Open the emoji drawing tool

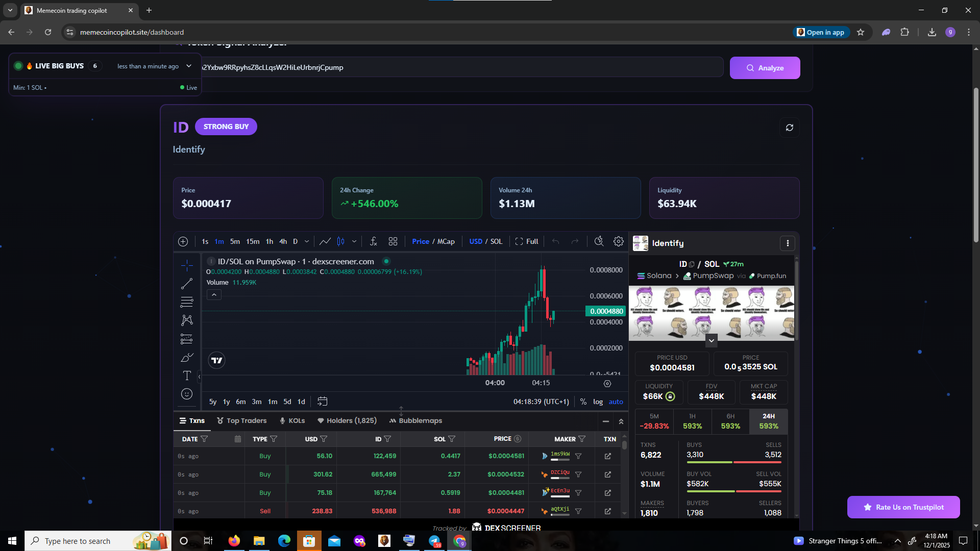[x=187, y=394]
